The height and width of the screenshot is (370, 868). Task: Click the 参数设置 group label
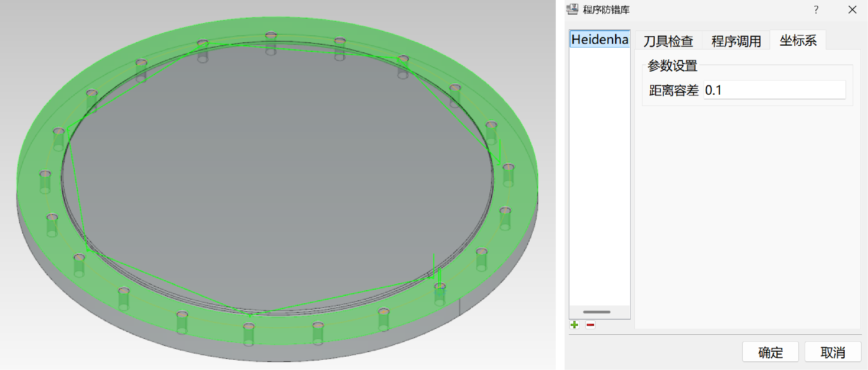pos(672,65)
